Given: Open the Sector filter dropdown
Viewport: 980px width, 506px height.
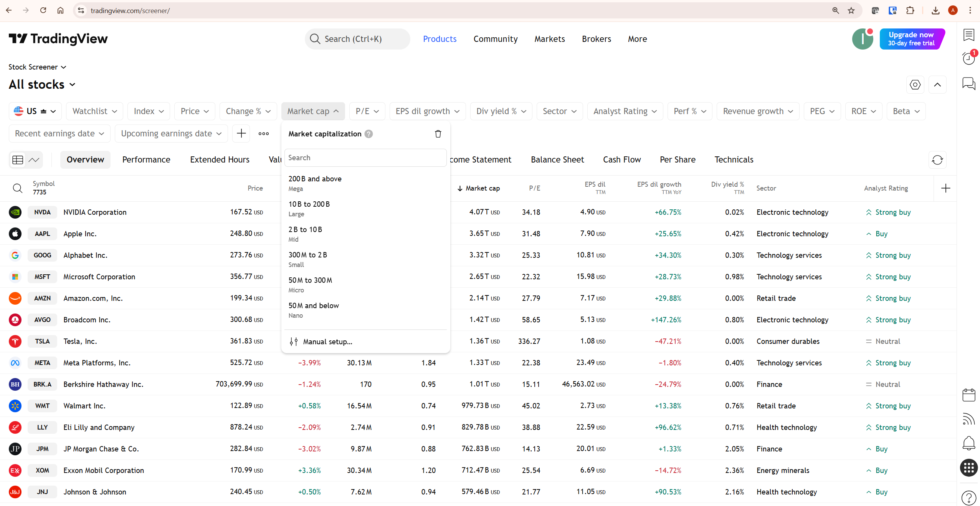Looking at the screenshot, I should (x=559, y=111).
